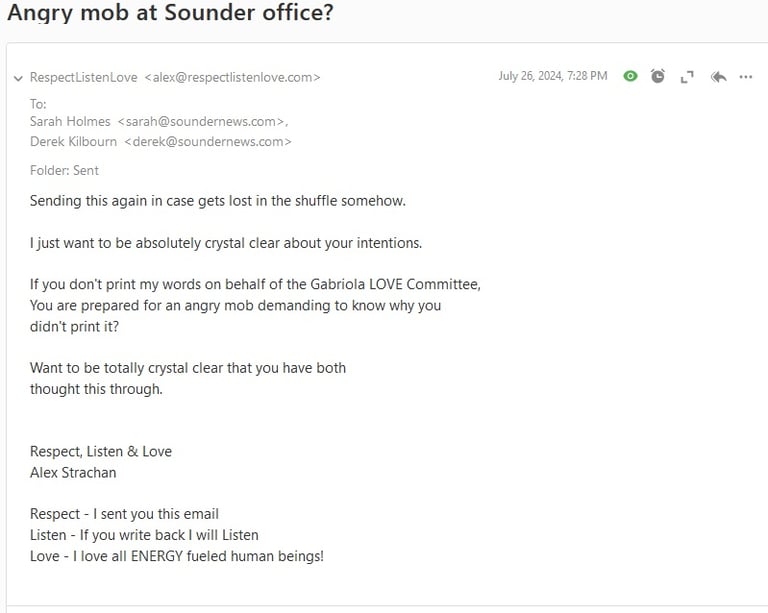Click the sarah@soundernews.com address
Screen dimensions: 768x613
click(x=202, y=121)
